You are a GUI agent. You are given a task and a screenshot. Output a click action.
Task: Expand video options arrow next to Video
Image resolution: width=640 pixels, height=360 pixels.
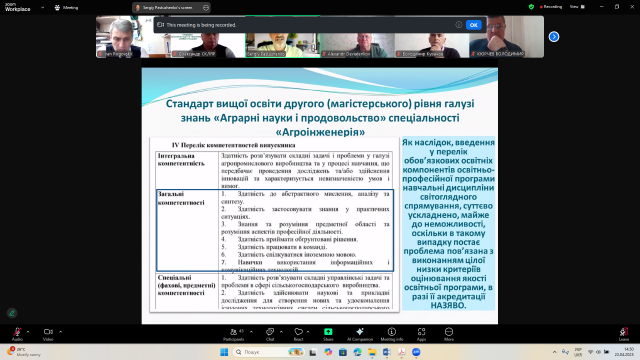click(x=60, y=331)
